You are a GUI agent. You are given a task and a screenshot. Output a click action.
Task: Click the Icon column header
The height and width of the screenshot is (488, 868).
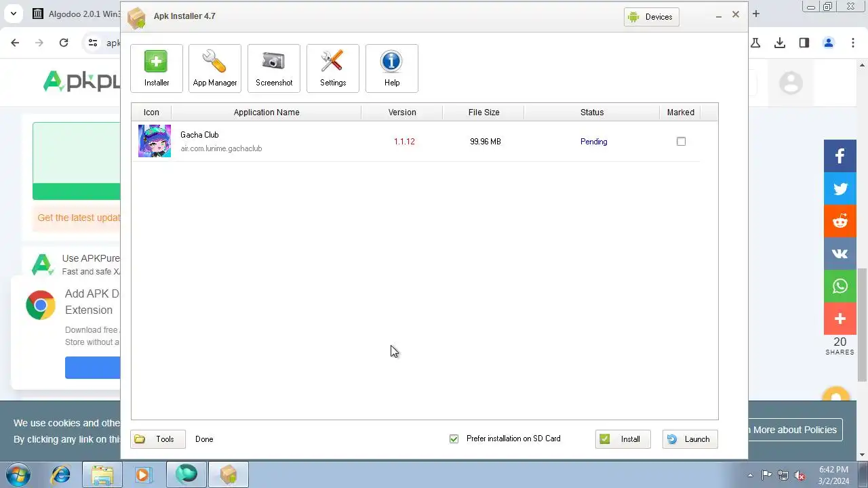click(x=151, y=113)
